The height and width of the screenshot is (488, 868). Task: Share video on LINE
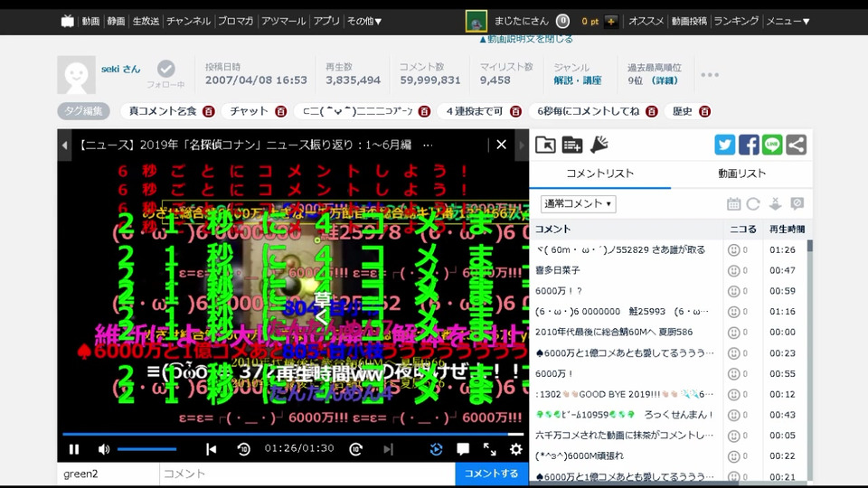point(772,145)
